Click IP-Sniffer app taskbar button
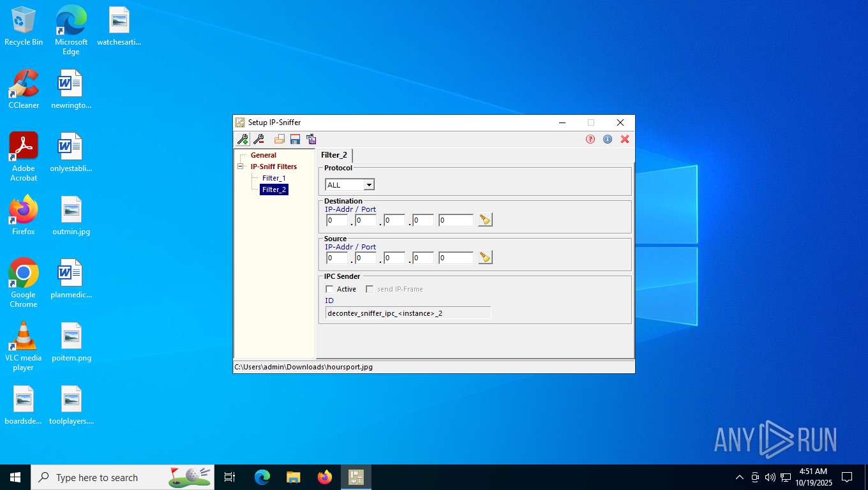868x490 pixels. (356, 477)
